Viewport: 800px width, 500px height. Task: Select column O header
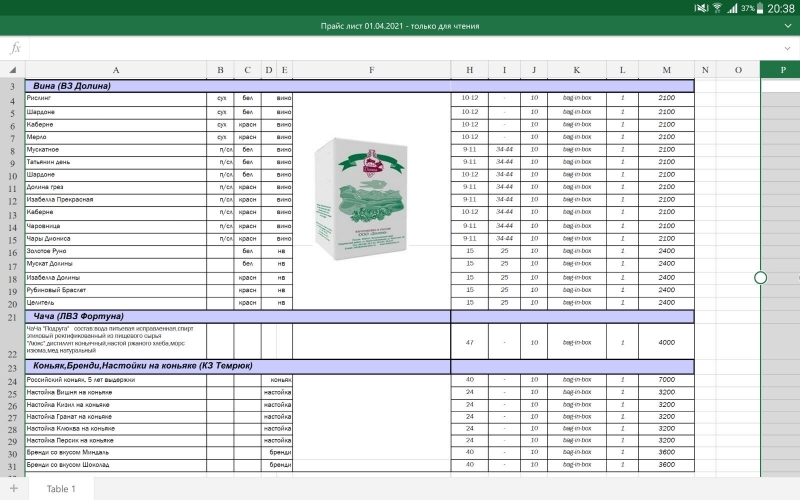(x=738, y=70)
